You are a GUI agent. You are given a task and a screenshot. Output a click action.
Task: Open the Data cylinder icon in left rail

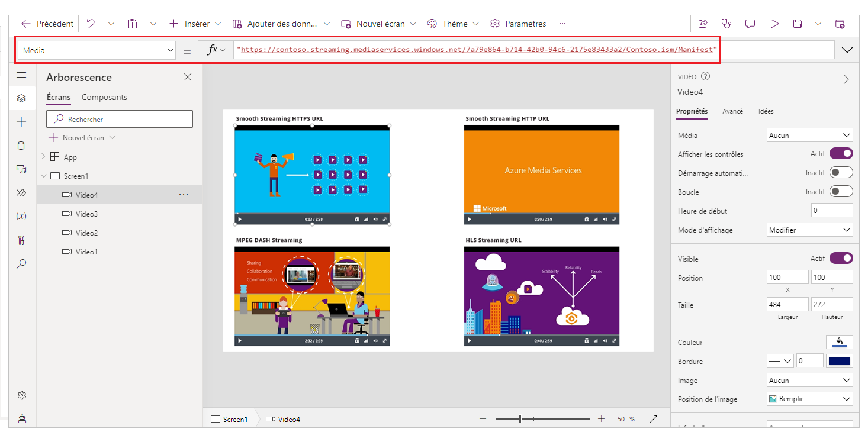21,146
